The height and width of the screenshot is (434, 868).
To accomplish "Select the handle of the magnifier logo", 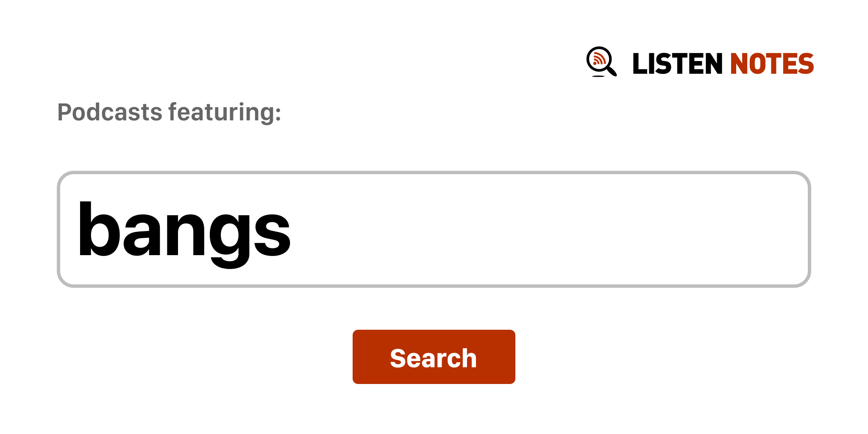I will point(612,71).
